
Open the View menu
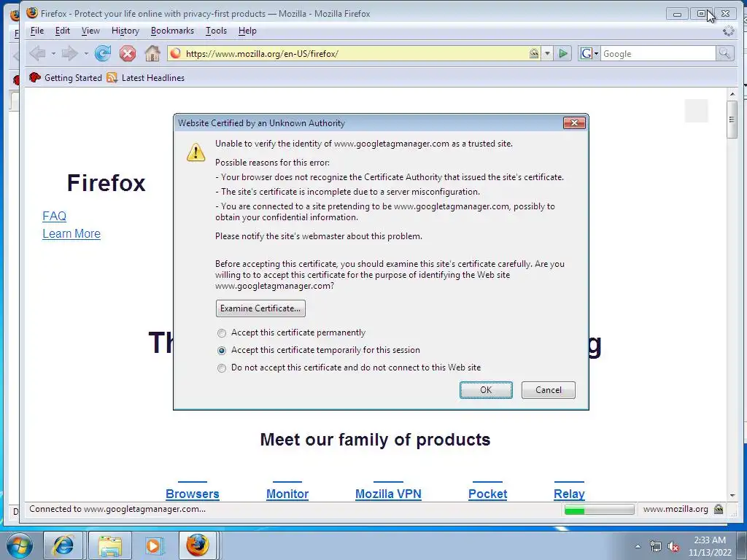pos(90,31)
